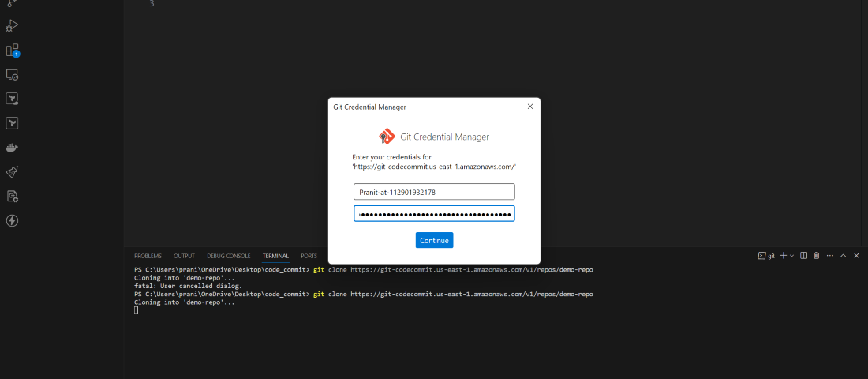Open the lightning bolt Thunder Client view

coord(12,220)
